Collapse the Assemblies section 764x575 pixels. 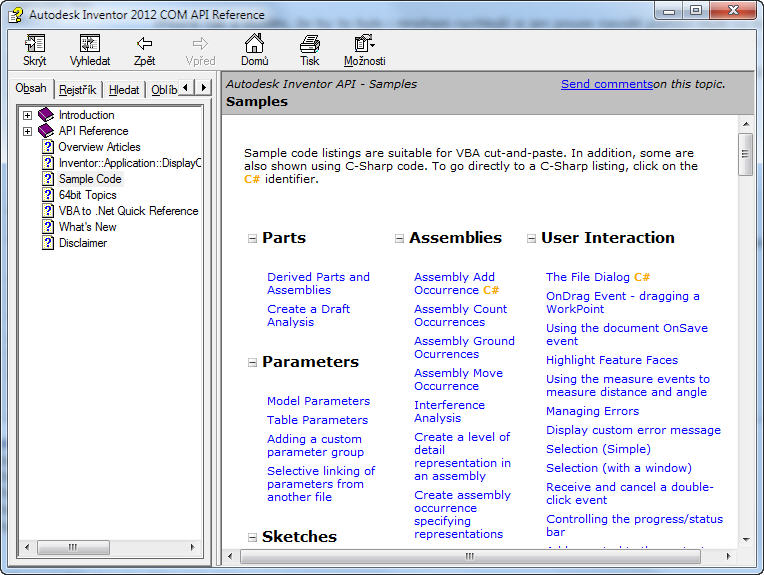point(399,238)
